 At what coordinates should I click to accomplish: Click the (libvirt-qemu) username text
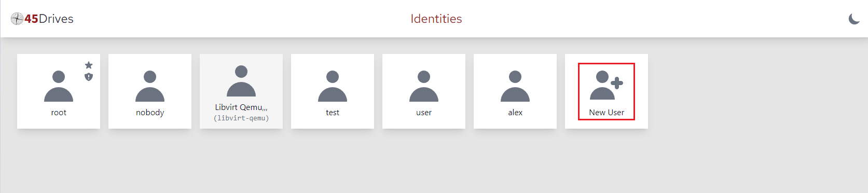tap(241, 118)
